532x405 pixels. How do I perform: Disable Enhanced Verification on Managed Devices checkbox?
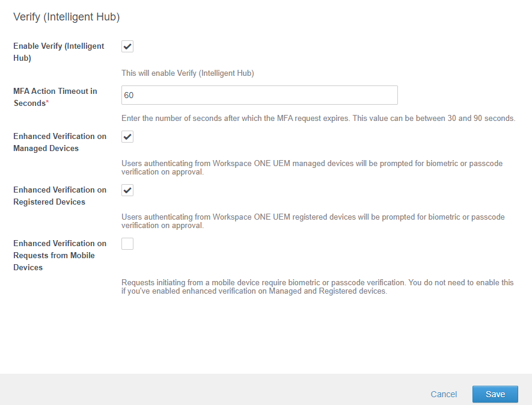click(127, 137)
